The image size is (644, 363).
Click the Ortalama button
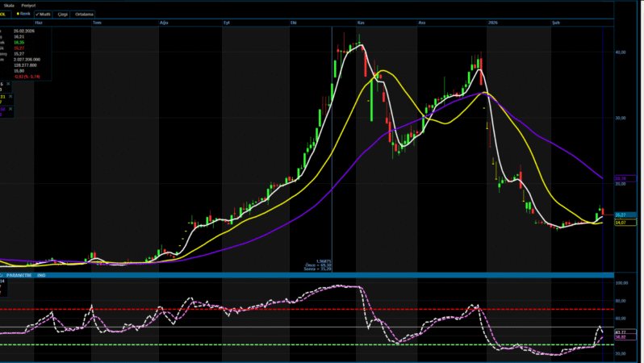coord(84,15)
